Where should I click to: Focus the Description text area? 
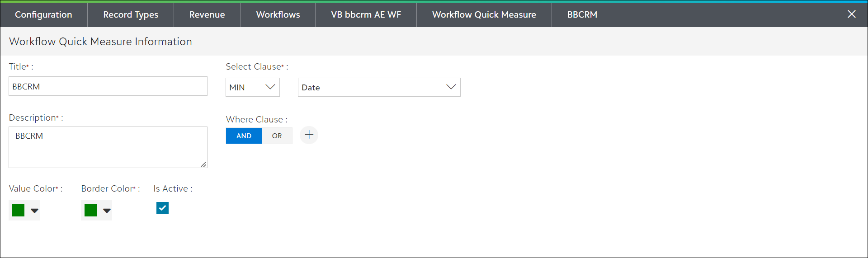[108, 147]
